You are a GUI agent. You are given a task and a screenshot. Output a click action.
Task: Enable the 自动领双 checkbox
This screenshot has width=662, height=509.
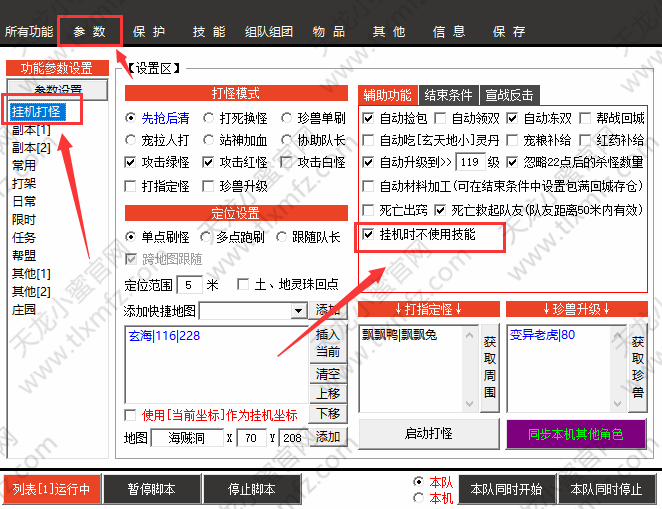pos(440,118)
